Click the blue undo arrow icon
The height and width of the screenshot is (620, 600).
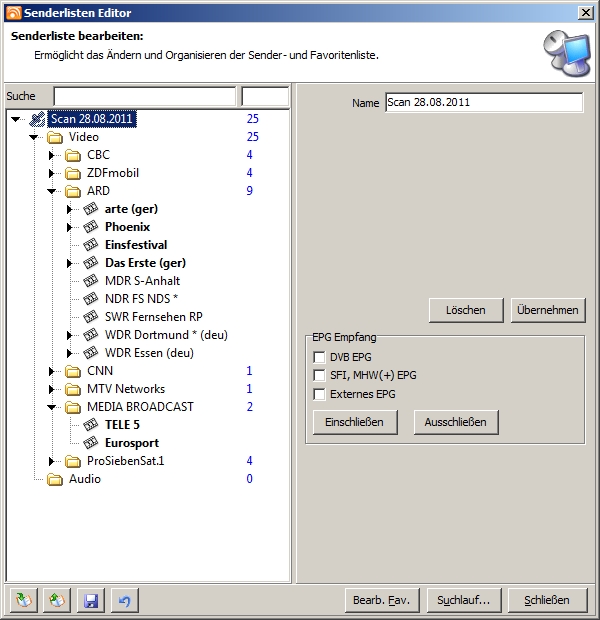pyautogui.click(x=125, y=600)
